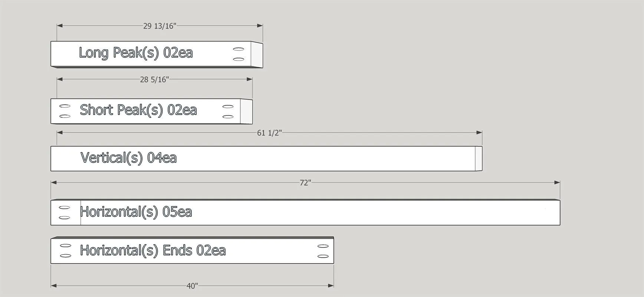Click upper right pocket hole on Horizontal Ends

click(x=323, y=246)
